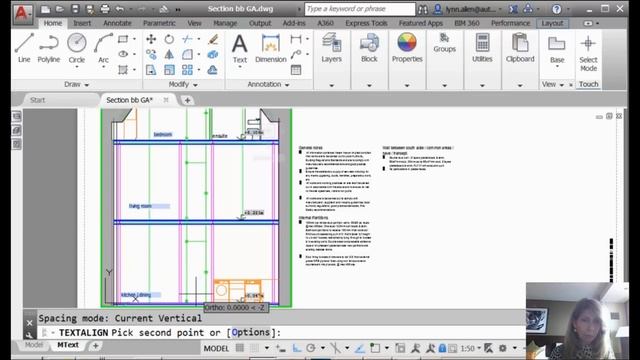Toggle the drawing grid display in status bar
Viewport: 640px width, 360px height.
(240, 348)
